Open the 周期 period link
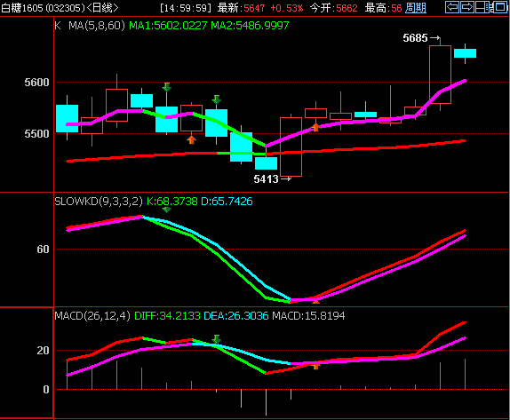 [416, 8]
